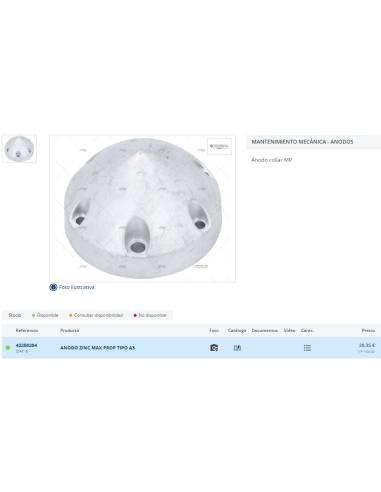The width and height of the screenshot is (381, 492).
Task: Click the Foto column header
Action: [x=214, y=330]
